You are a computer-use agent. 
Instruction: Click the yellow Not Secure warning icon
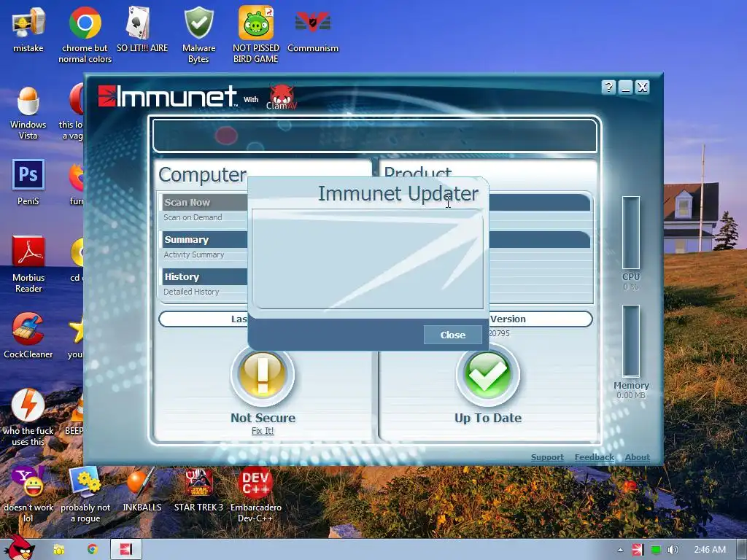263,374
